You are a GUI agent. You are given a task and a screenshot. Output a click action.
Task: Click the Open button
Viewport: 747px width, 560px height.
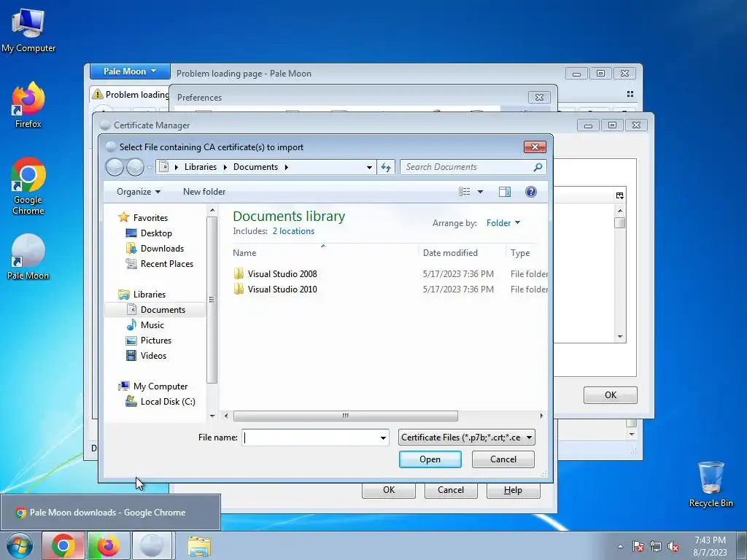click(430, 459)
